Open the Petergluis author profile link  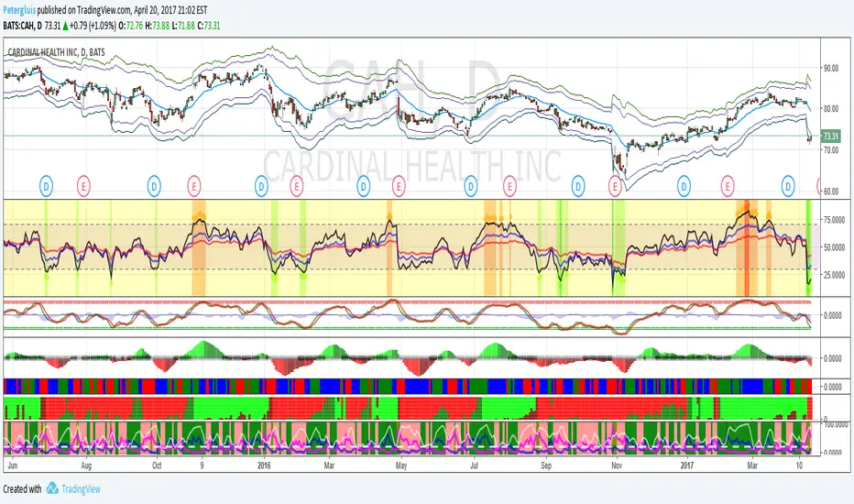[x=19, y=10]
